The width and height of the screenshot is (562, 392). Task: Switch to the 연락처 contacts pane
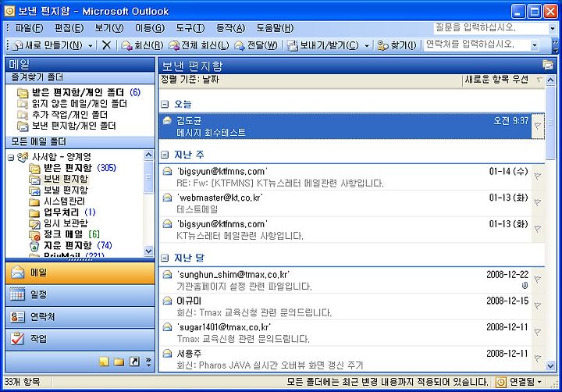80,317
